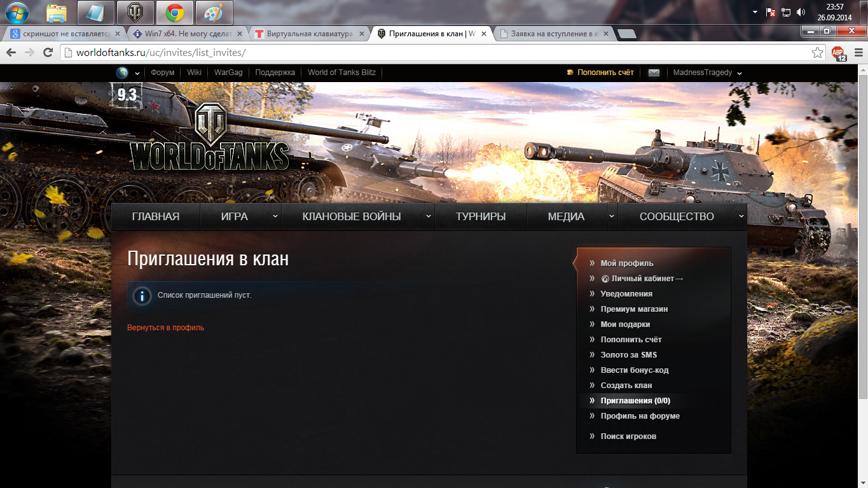Open the Windows Start menu orb

(x=17, y=12)
